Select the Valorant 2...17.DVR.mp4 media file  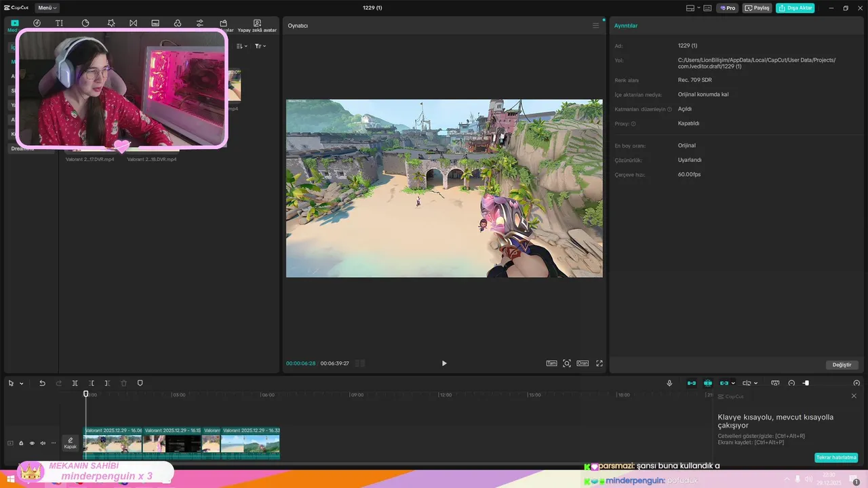(90, 159)
